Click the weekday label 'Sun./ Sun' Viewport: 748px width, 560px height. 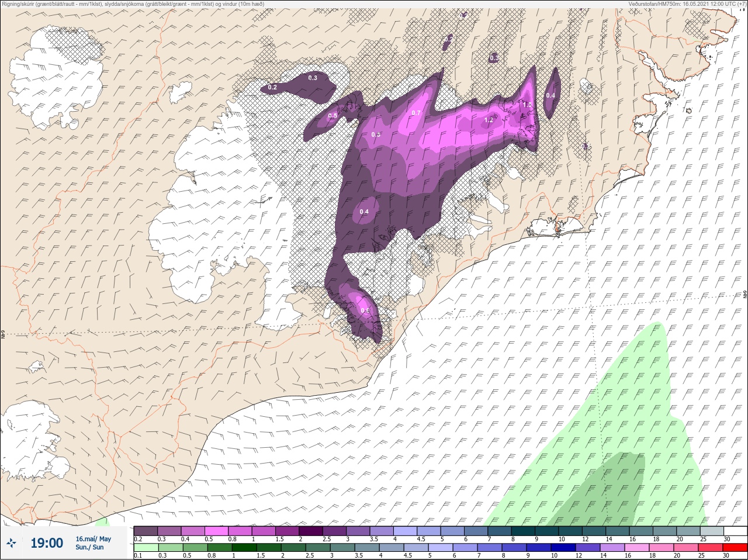[x=89, y=547]
